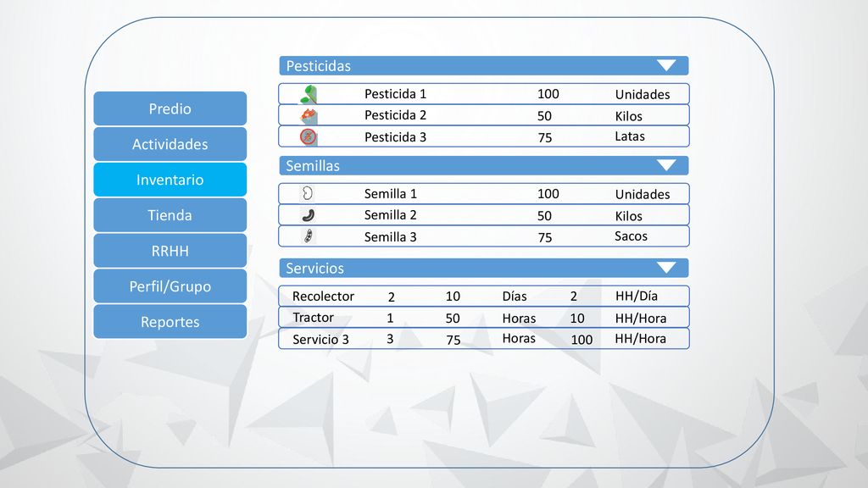This screenshot has height=488, width=868.
Task: Click HH/Hora in Servicio 3 row
Action: [641, 339]
